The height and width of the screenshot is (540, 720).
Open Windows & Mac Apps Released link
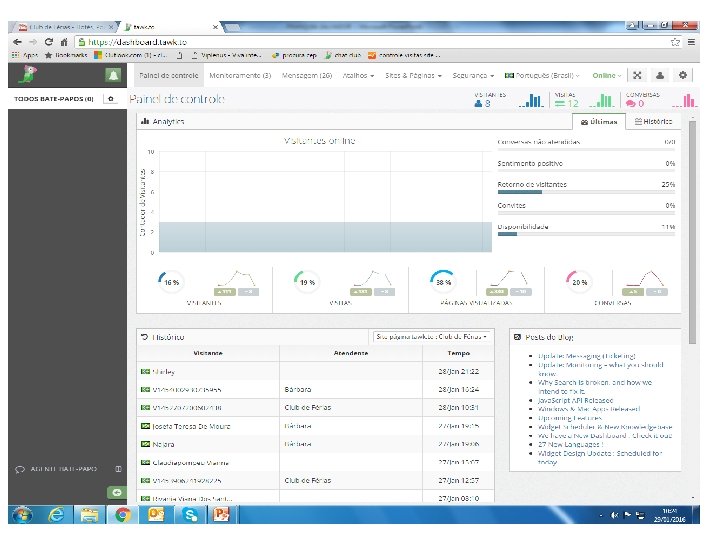pos(589,409)
